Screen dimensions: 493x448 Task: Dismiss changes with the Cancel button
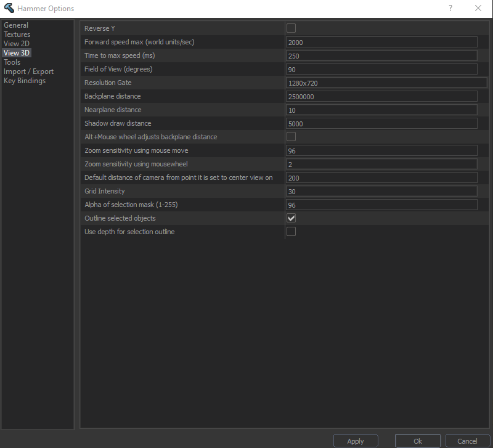tap(468, 441)
